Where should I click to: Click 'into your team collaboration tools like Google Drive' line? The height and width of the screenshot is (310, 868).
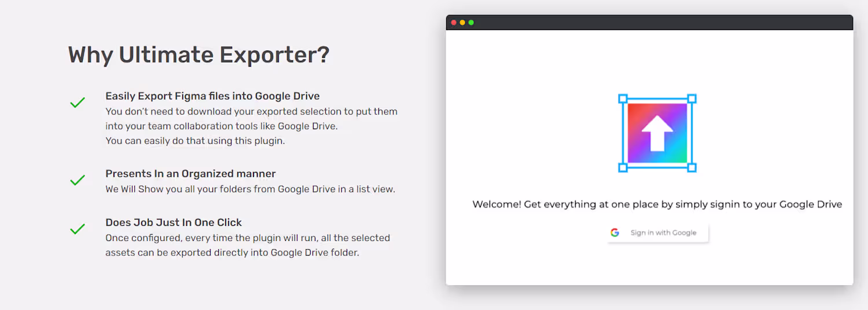[x=221, y=126]
